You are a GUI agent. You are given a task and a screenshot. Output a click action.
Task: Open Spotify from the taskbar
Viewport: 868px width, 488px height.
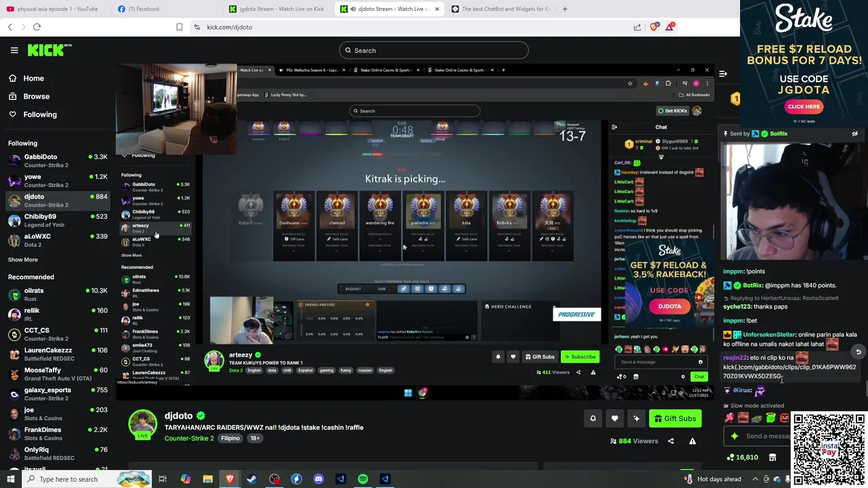[363, 479]
